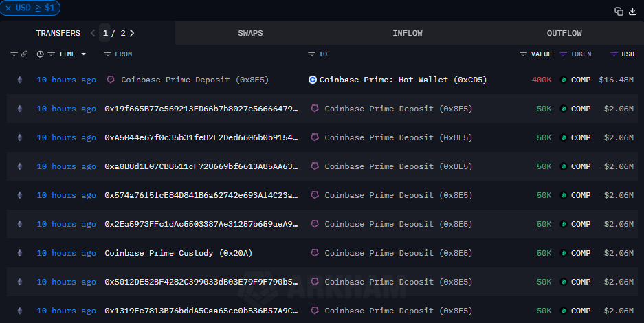Expand the TIME sort dropdown arrow
This screenshot has width=644, height=323.
84,54
